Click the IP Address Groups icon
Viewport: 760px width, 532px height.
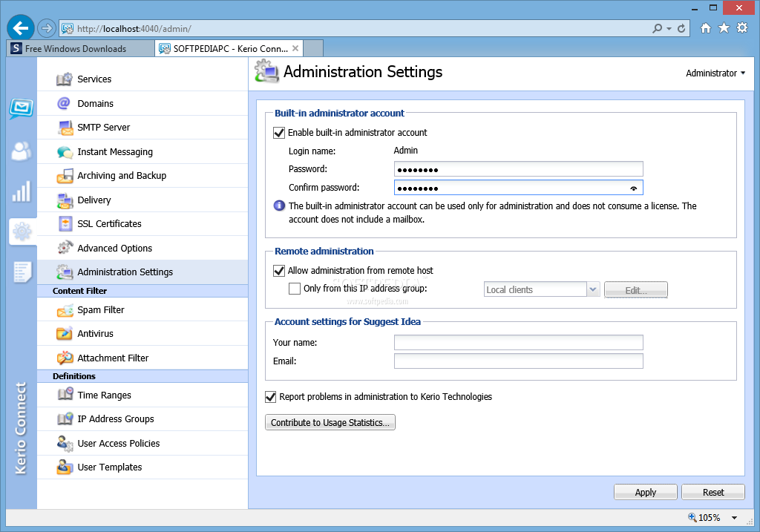click(65, 419)
